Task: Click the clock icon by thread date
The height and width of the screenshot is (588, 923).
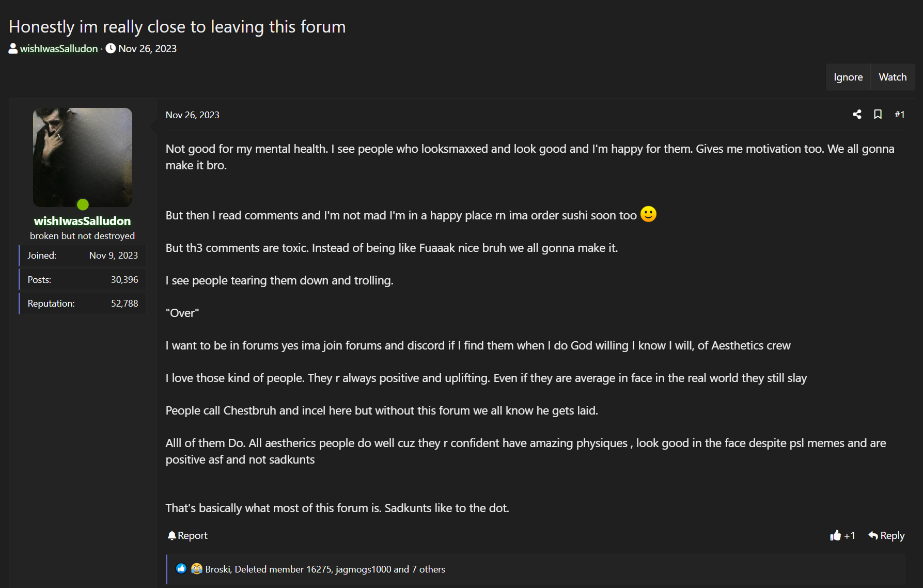Action: (x=111, y=49)
